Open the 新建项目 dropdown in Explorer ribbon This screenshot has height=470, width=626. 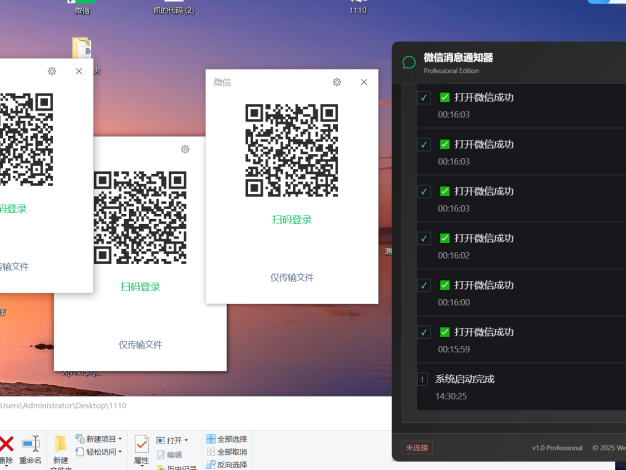[99, 439]
